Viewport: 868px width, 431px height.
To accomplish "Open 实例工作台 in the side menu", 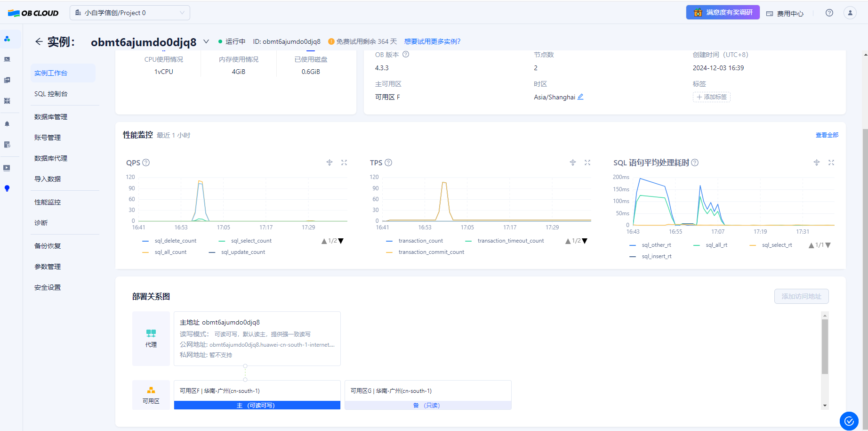I will click(63, 73).
